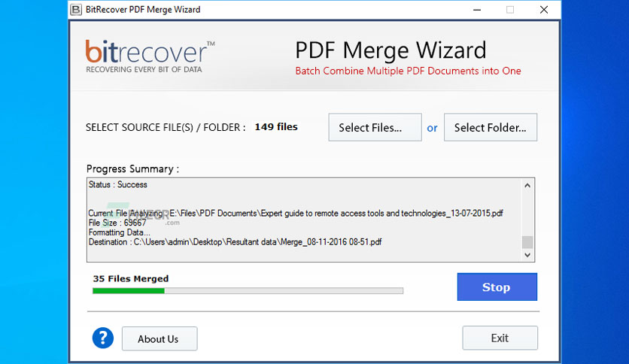Close the BitRecover PDF Merge Wizard window
This screenshot has height=364, width=629.
pyautogui.click(x=544, y=10)
